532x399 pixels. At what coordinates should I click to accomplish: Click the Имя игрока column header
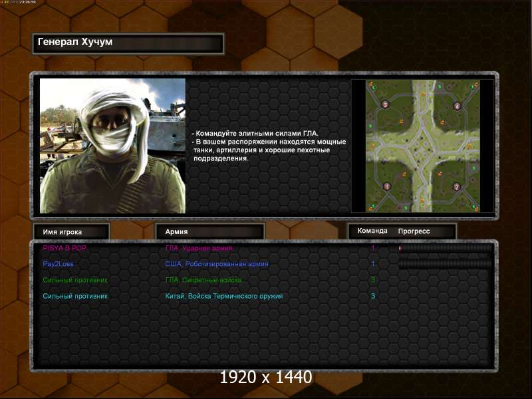[x=71, y=232]
